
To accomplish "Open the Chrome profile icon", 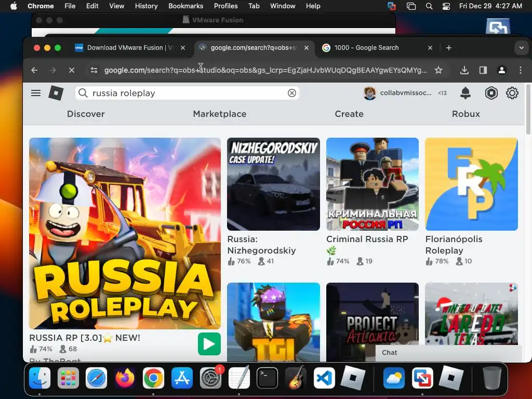I will point(501,70).
